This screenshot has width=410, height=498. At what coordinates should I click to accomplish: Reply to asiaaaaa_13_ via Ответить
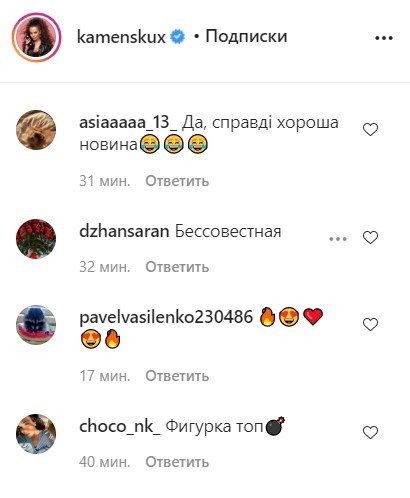[x=177, y=181]
